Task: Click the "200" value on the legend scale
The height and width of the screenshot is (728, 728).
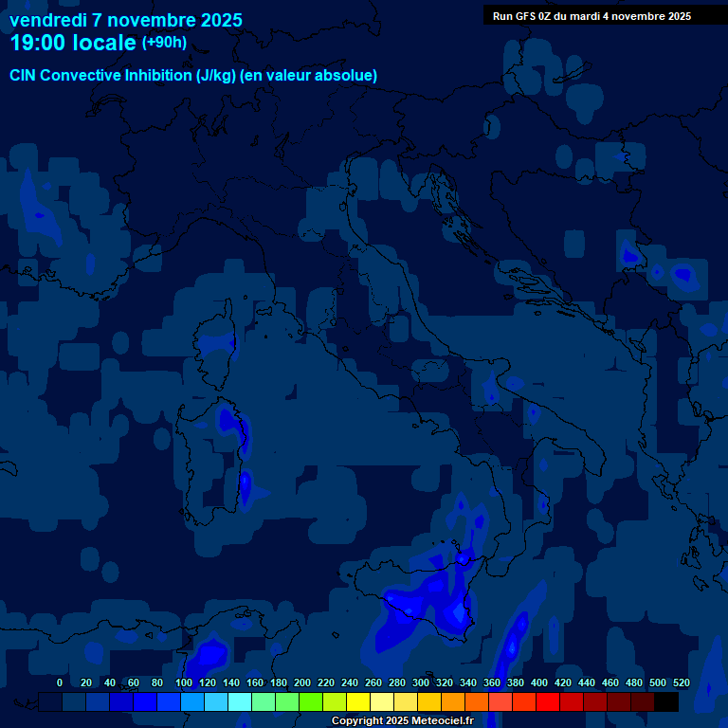Action: tap(302, 682)
